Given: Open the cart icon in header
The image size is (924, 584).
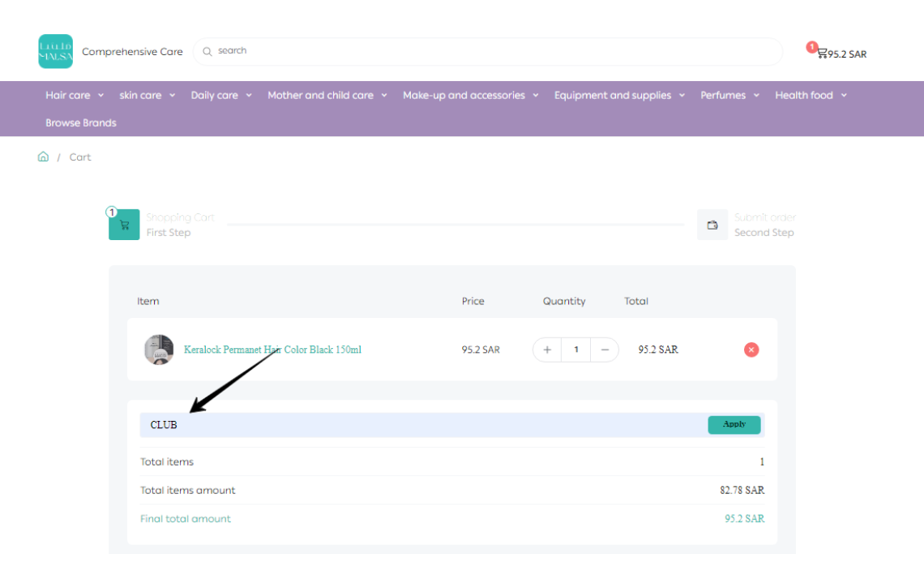Looking at the screenshot, I should (821, 54).
